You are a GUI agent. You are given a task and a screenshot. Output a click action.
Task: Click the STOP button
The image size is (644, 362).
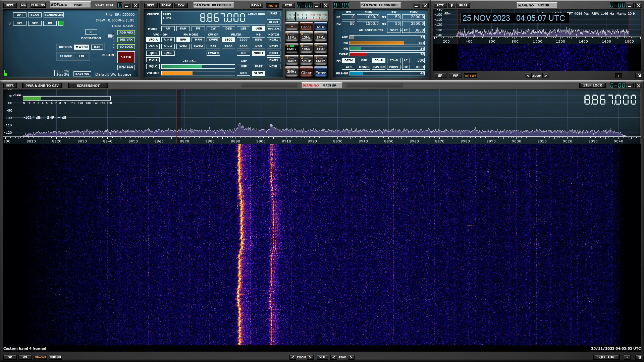(x=126, y=57)
